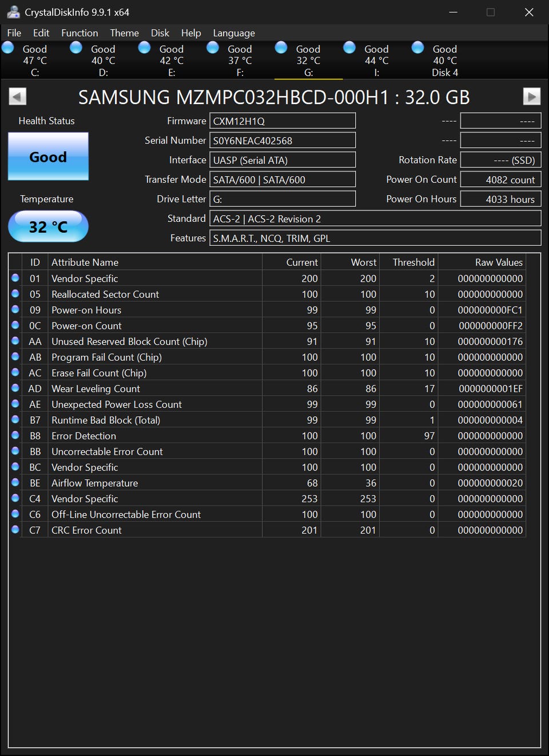Click the Serial Number field
Image resolution: width=549 pixels, height=756 pixels.
click(x=283, y=140)
